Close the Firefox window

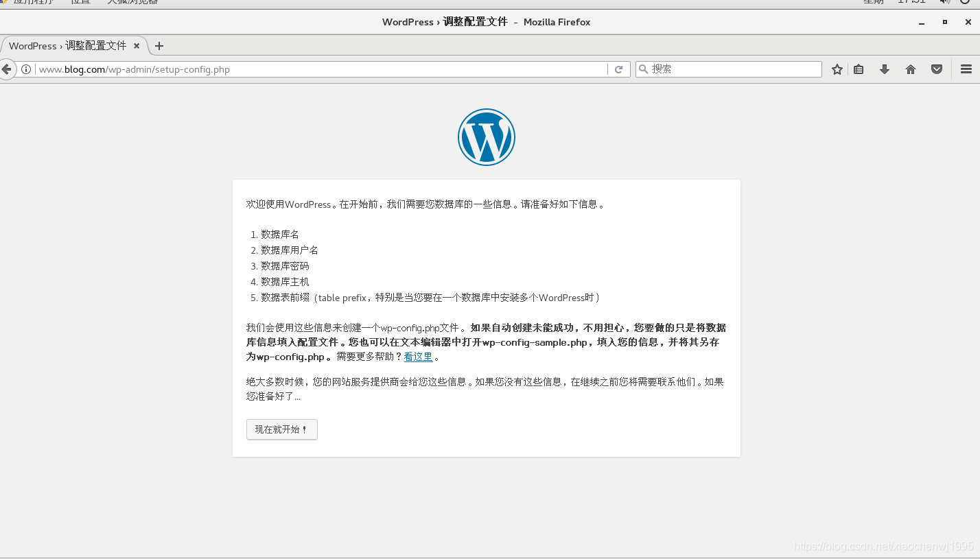click(968, 23)
